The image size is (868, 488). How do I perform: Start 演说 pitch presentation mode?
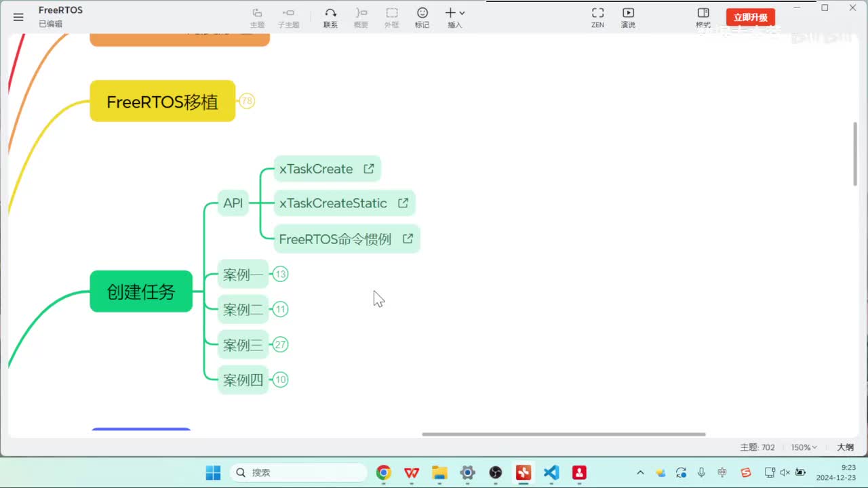pyautogui.click(x=628, y=18)
